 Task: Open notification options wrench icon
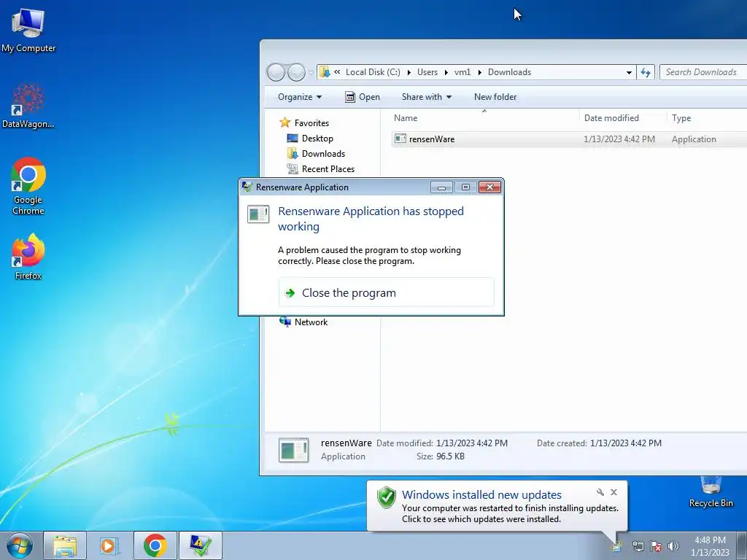point(600,492)
